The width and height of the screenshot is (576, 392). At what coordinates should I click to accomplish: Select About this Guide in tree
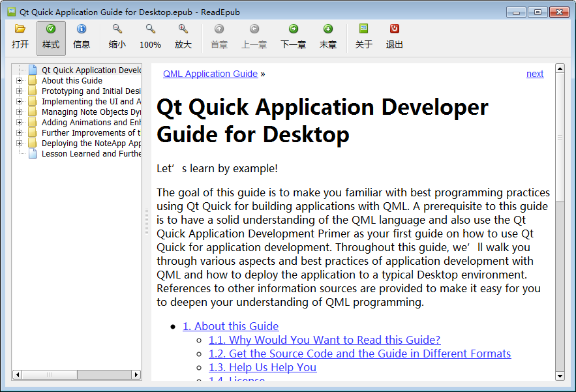tap(72, 80)
